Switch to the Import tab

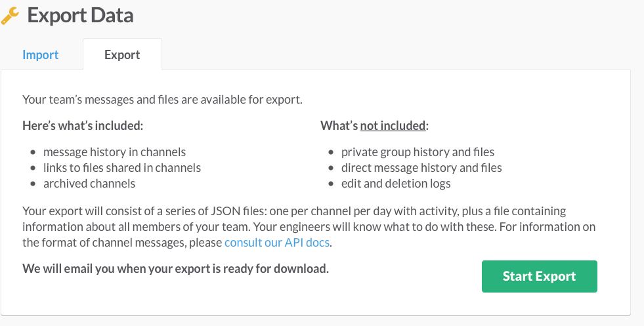41,55
